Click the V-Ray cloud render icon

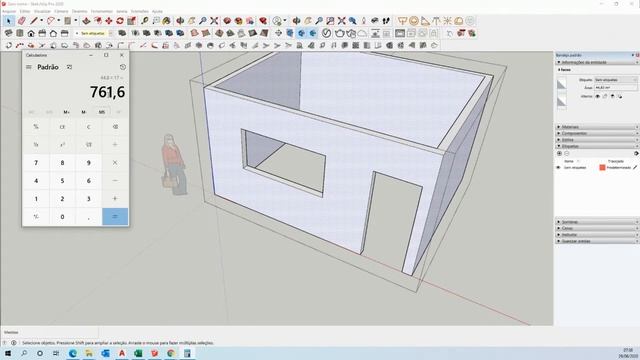pyautogui.click(x=362, y=33)
